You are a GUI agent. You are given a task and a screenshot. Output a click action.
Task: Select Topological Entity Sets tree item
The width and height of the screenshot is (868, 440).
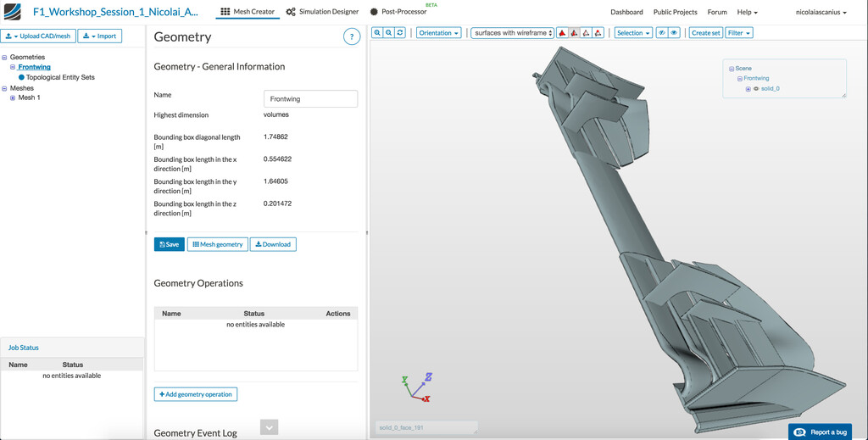click(60, 77)
